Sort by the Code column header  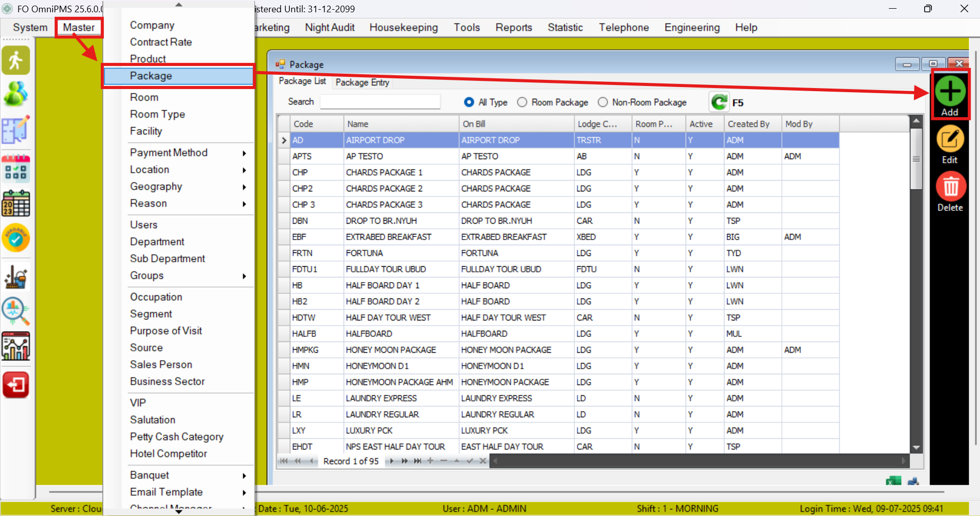click(x=316, y=124)
